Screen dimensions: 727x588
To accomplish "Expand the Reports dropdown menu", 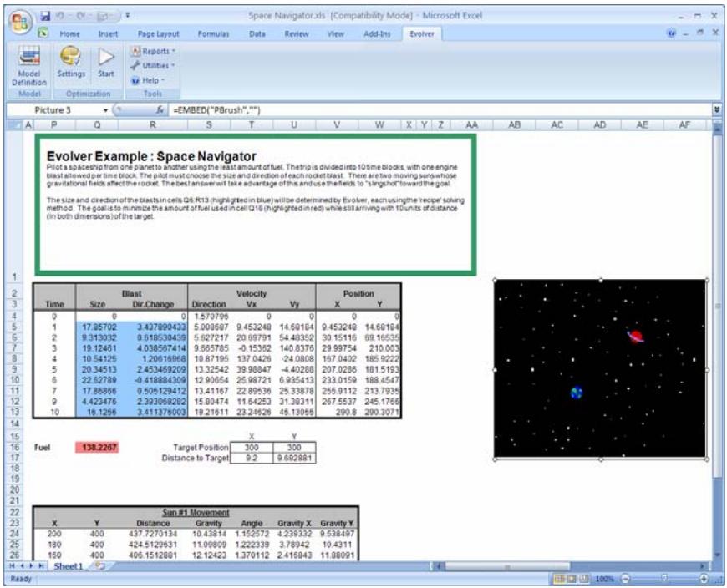I will pyautogui.click(x=153, y=51).
